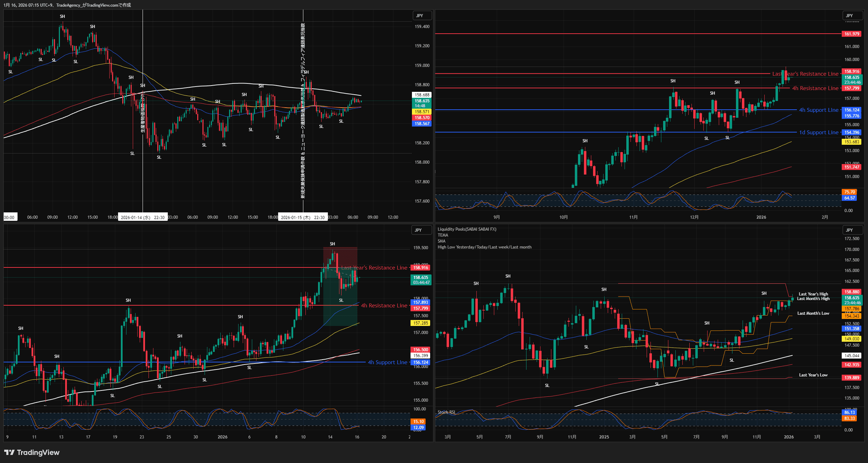This screenshot has height=463, width=868.
Task: Click red 139.889 price tag
Action: tap(852, 378)
